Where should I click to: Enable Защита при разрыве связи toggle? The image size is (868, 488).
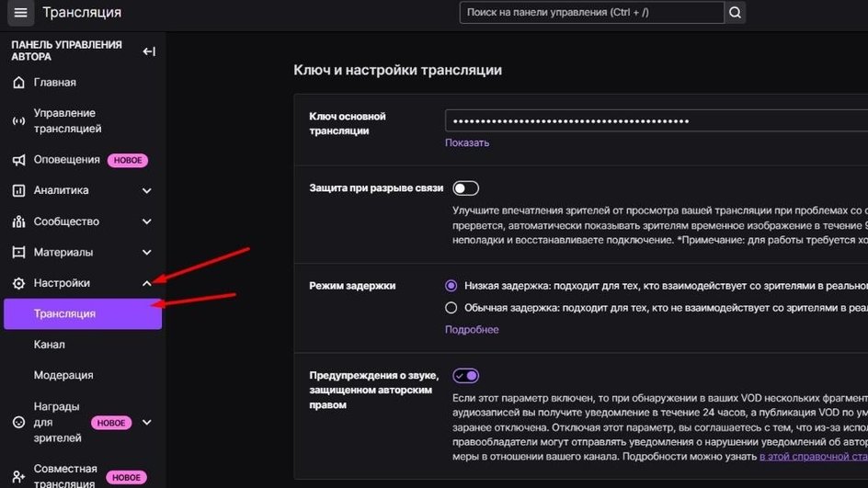(x=465, y=188)
